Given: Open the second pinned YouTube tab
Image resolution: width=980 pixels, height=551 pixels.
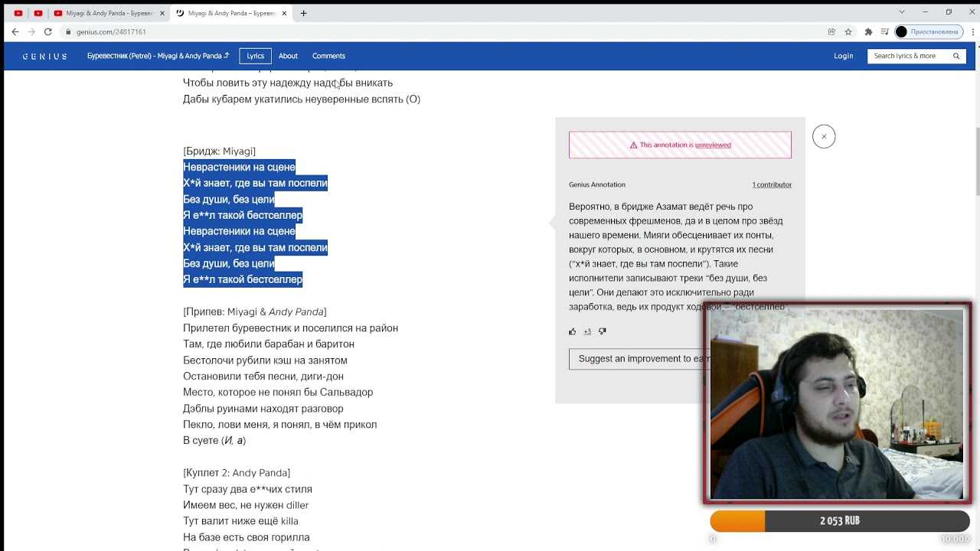Looking at the screenshot, I should coord(38,13).
